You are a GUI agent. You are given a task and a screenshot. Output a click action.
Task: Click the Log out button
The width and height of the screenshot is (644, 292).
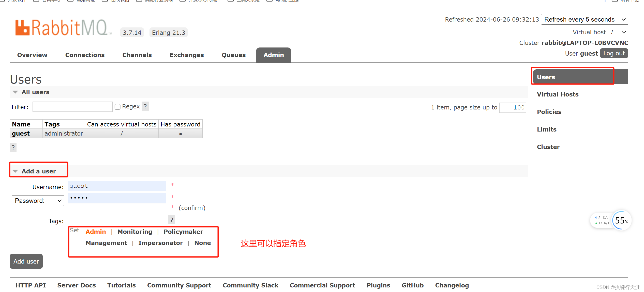[x=614, y=53]
